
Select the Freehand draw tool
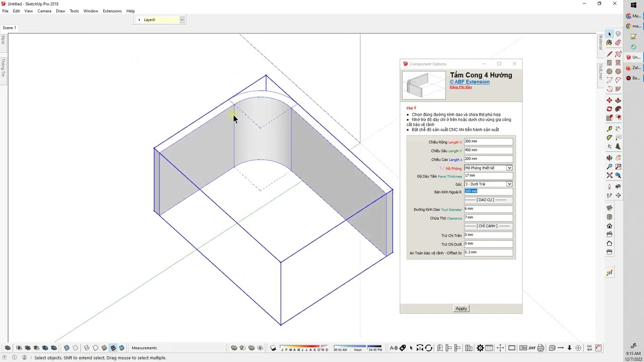pyautogui.click(x=618, y=54)
